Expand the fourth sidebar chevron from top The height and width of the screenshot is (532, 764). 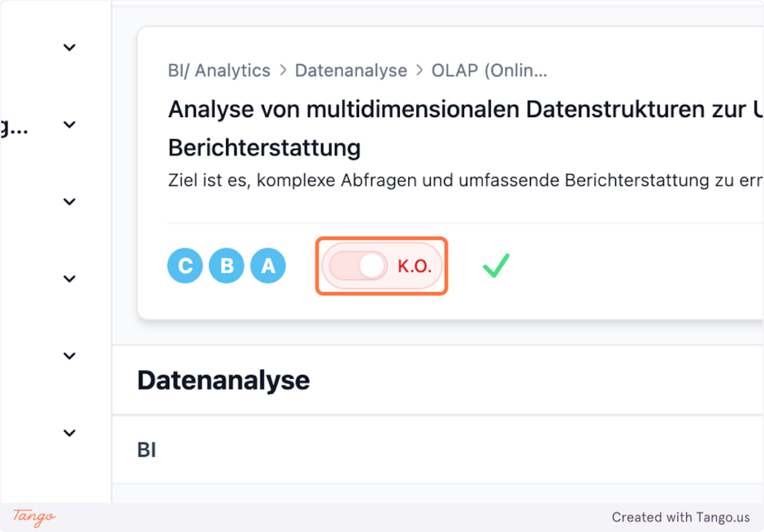[x=69, y=279]
